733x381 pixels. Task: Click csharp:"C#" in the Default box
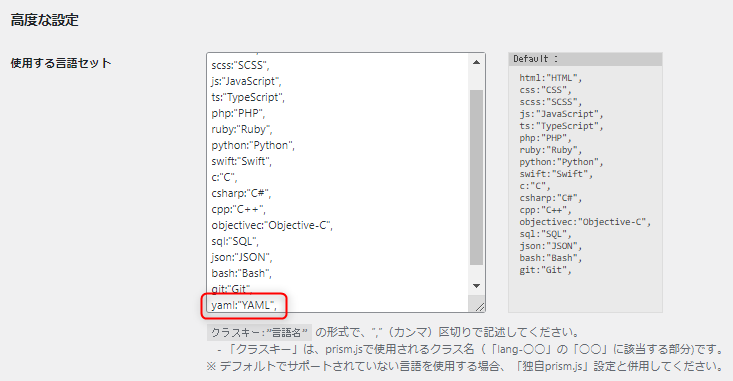coord(551,198)
